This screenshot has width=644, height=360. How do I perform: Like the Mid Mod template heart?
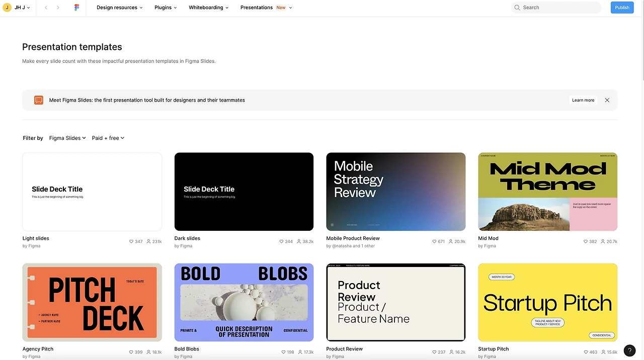click(586, 241)
